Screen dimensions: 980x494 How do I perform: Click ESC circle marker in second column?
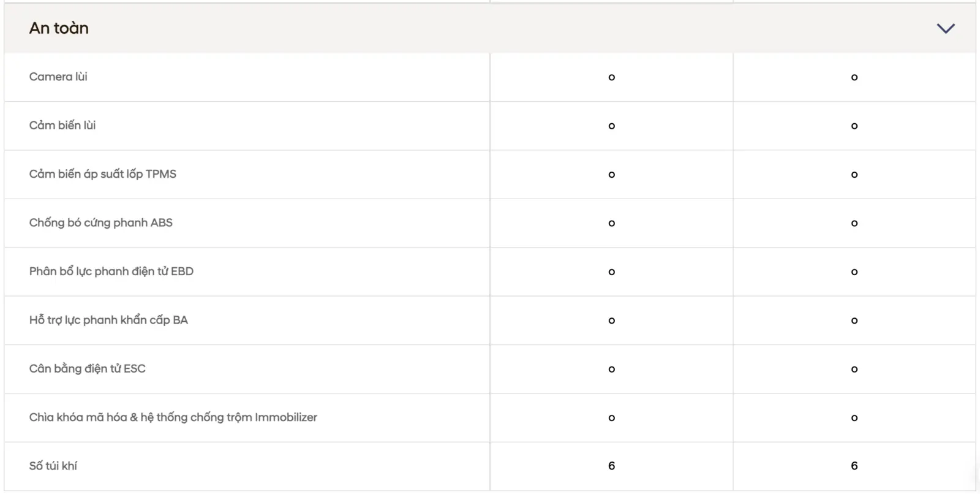coord(854,369)
